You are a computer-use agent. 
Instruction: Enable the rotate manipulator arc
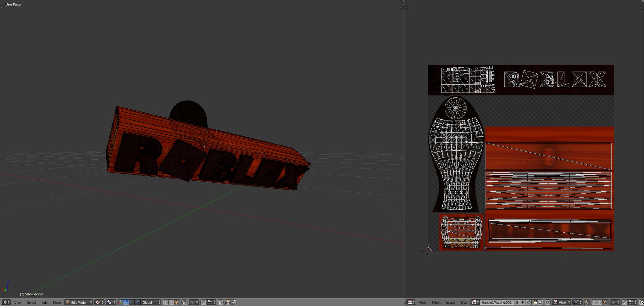coord(131,303)
